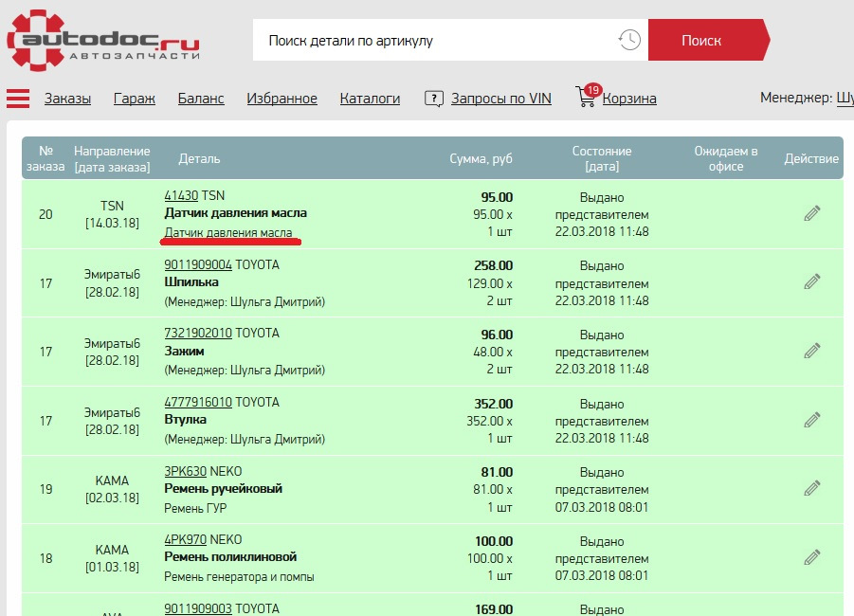
Task: Select the bold Зажим part name
Action: click(x=184, y=352)
